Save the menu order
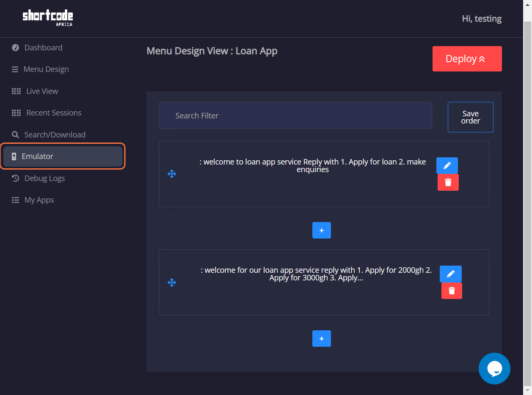Viewport: 532px width, 395px height. 471,117
